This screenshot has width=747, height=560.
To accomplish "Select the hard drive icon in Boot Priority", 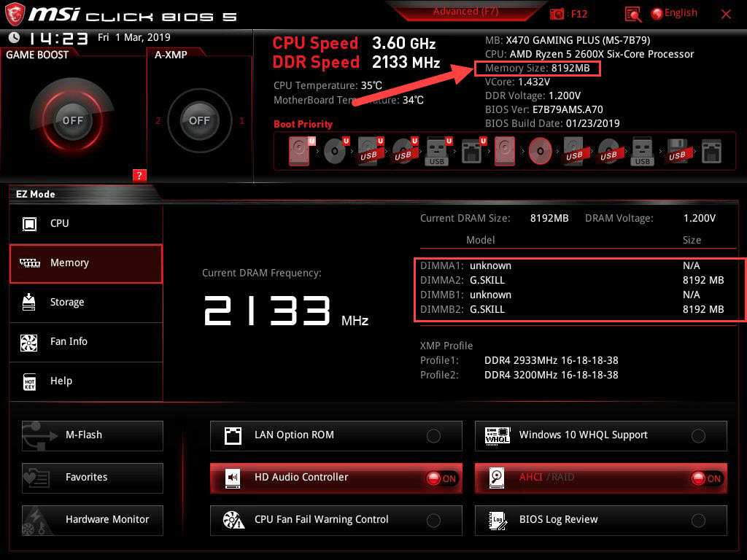I will pyautogui.click(x=298, y=150).
